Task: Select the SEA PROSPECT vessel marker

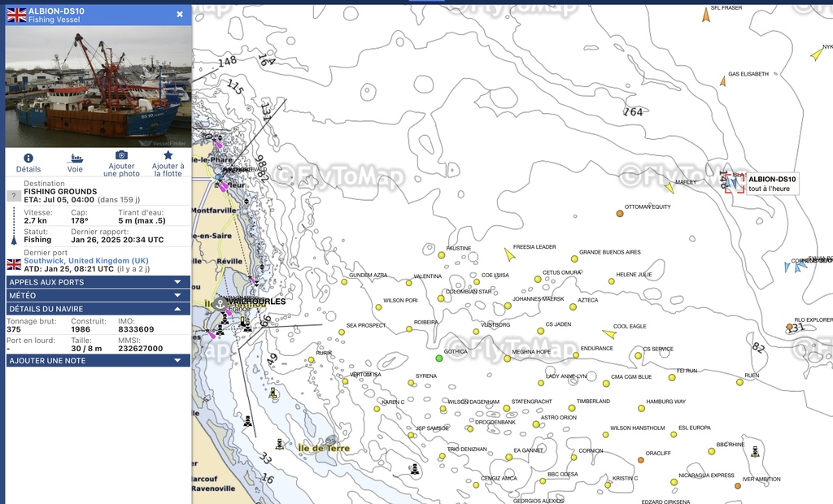Action: [342, 332]
